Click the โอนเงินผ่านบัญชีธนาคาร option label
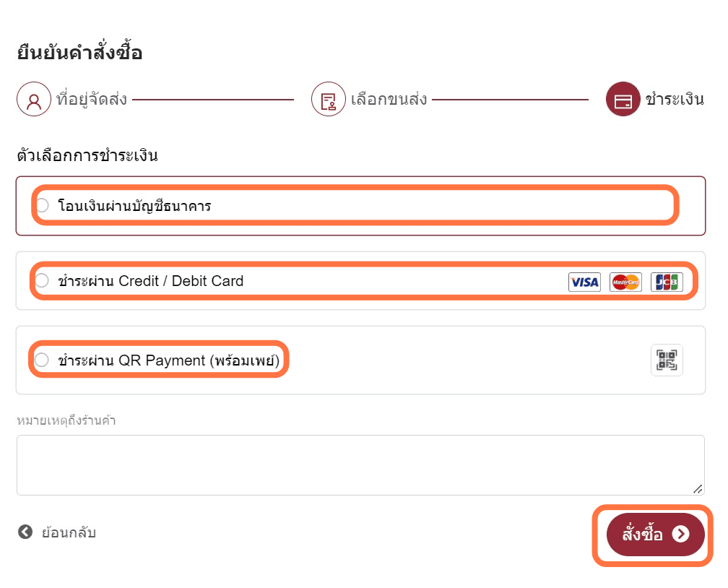728x588 pixels. 134,206
